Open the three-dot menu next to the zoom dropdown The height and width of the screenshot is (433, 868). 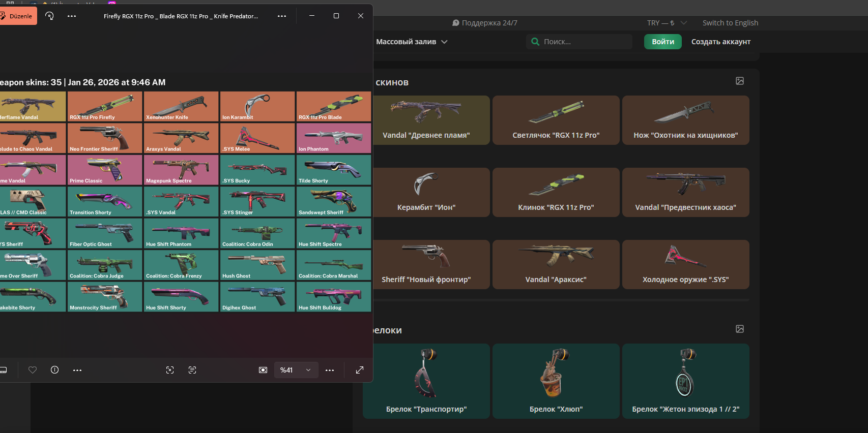[x=330, y=370]
